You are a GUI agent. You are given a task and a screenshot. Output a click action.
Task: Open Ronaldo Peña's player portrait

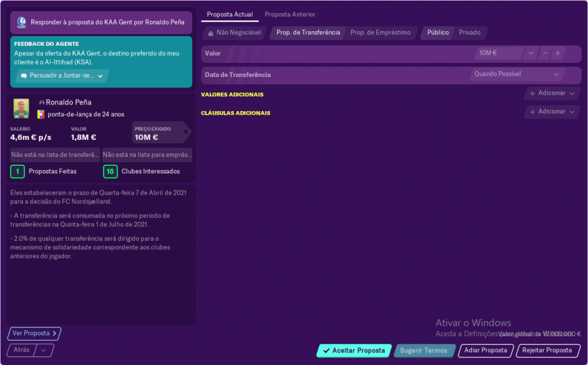pyautogui.click(x=21, y=108)
